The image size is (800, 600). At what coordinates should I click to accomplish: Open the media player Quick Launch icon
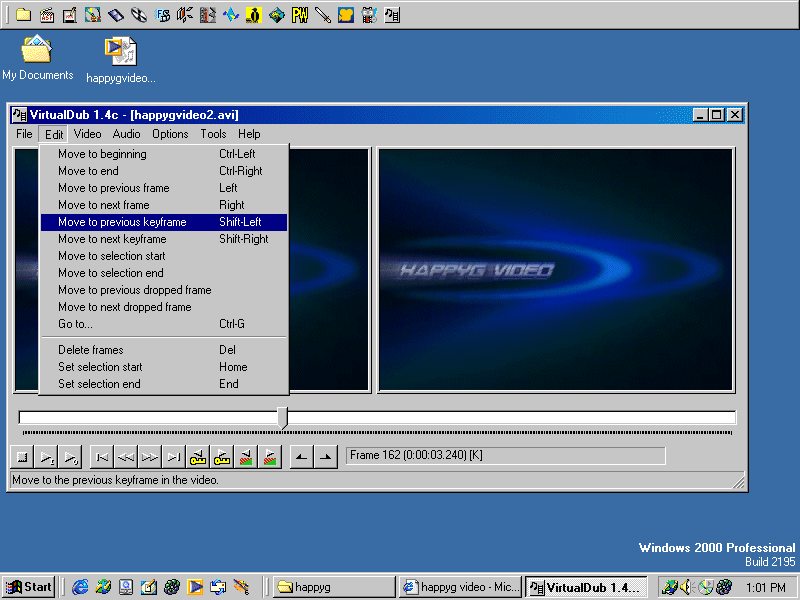[195, 587]
